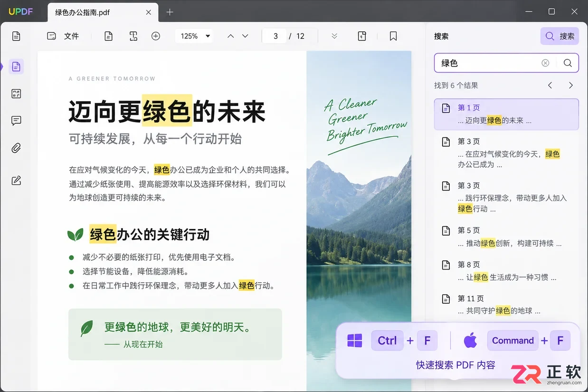Click the magnifier icon in search box

pyautogui.click(x=568, y=63)
